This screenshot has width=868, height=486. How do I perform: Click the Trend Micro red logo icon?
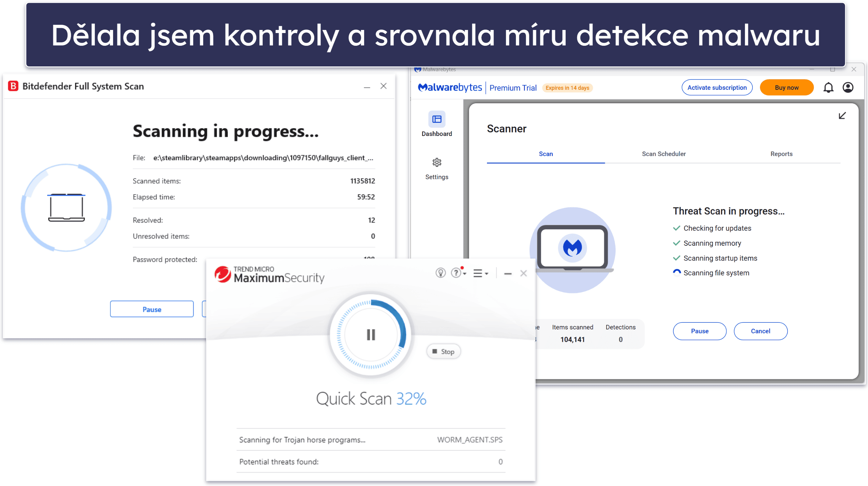tap(223, 274)
